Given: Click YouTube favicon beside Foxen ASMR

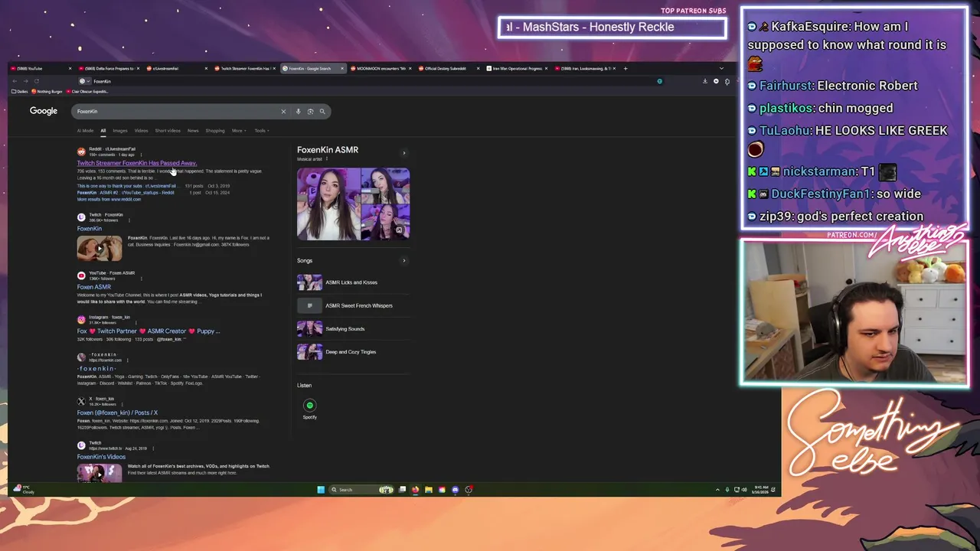Looking at the screenshot, I should (81, 275).
